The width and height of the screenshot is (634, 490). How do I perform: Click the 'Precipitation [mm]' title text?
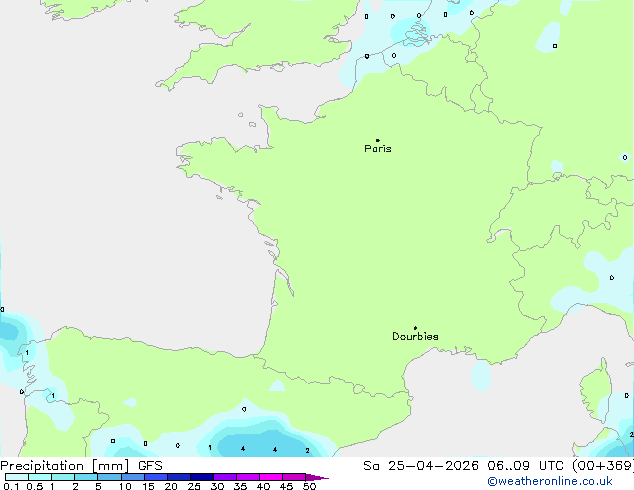pos(65,466)
